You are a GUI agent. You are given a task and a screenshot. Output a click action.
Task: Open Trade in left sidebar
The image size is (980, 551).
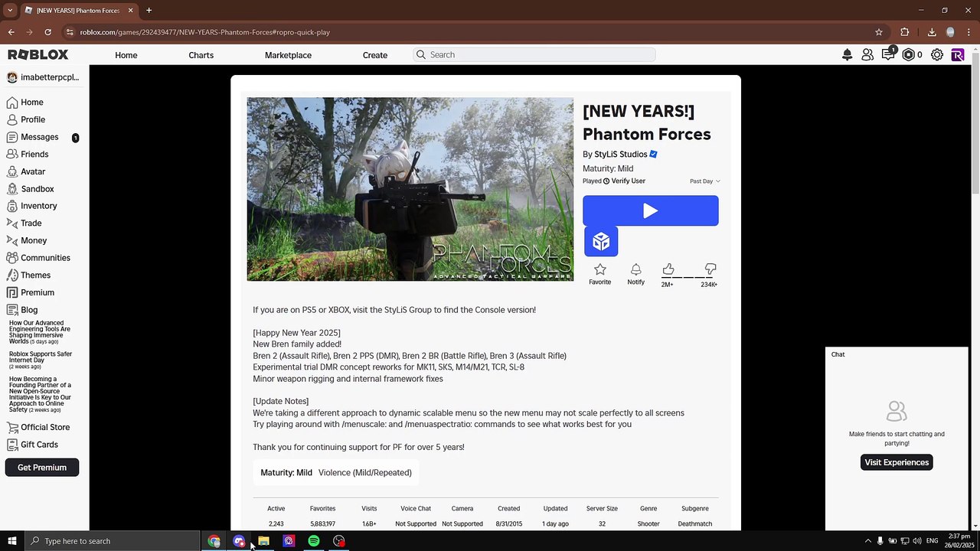tap(24, 223)
